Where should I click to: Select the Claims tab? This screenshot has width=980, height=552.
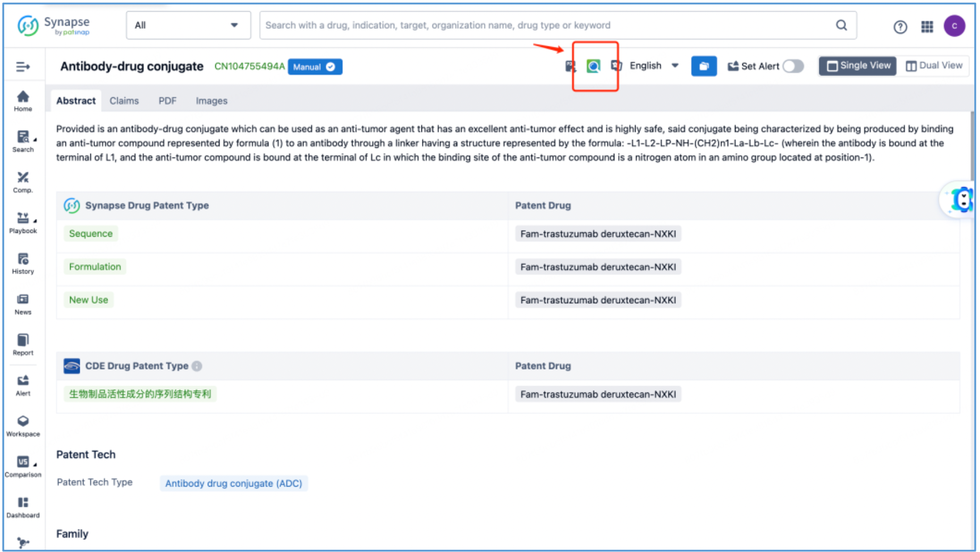(124, 101)
